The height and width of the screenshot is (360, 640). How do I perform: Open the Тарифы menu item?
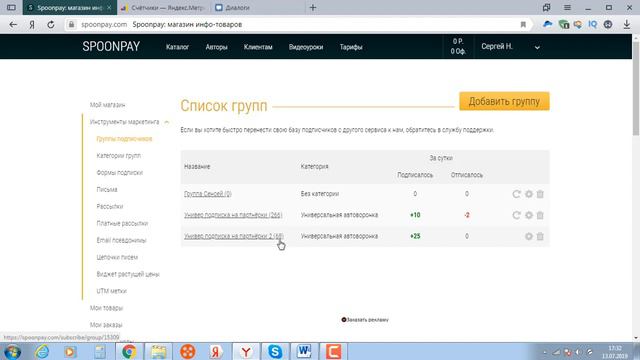pos(351,47)
